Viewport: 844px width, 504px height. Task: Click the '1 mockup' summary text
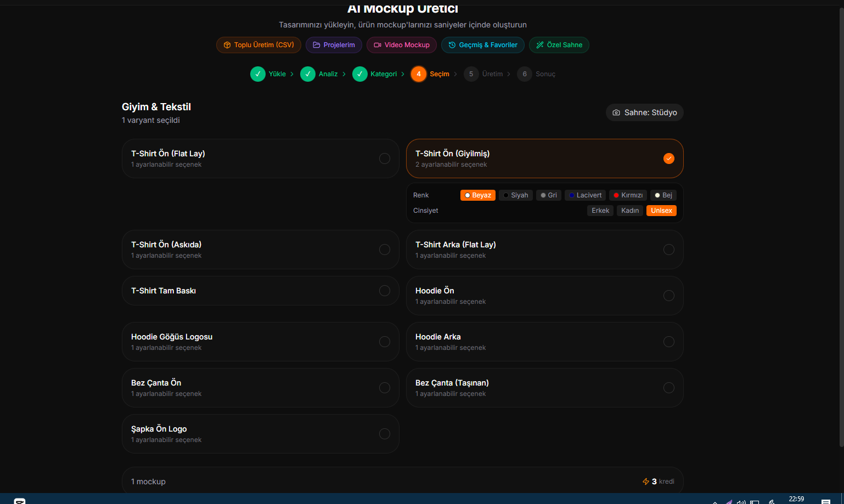tap(148, 482)
